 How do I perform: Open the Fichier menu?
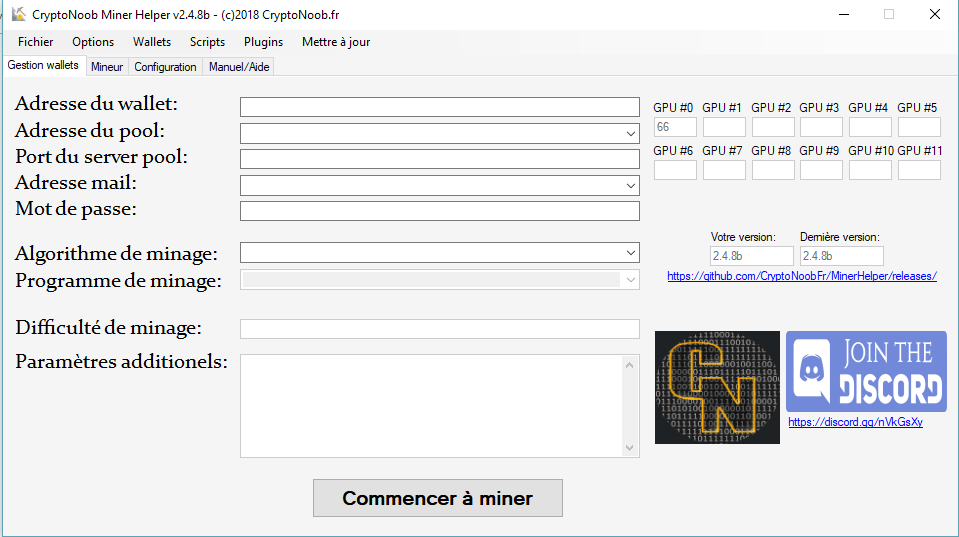click(x=35, y=42)
